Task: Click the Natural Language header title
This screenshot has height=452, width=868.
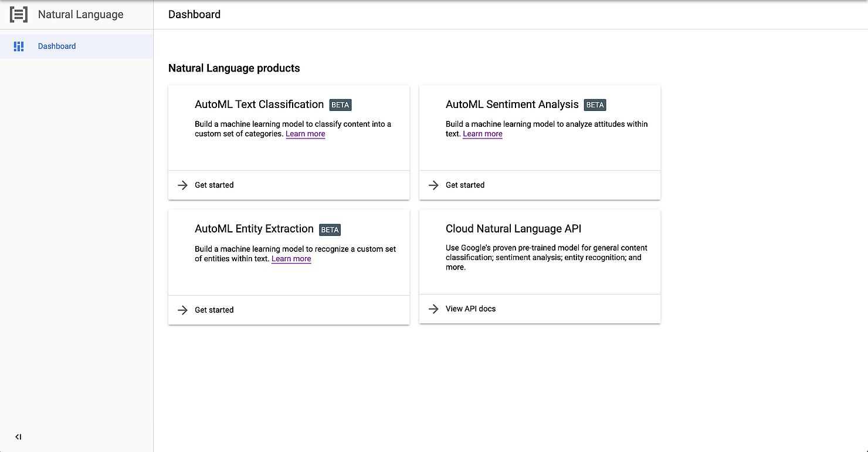Action: [81, 15]
